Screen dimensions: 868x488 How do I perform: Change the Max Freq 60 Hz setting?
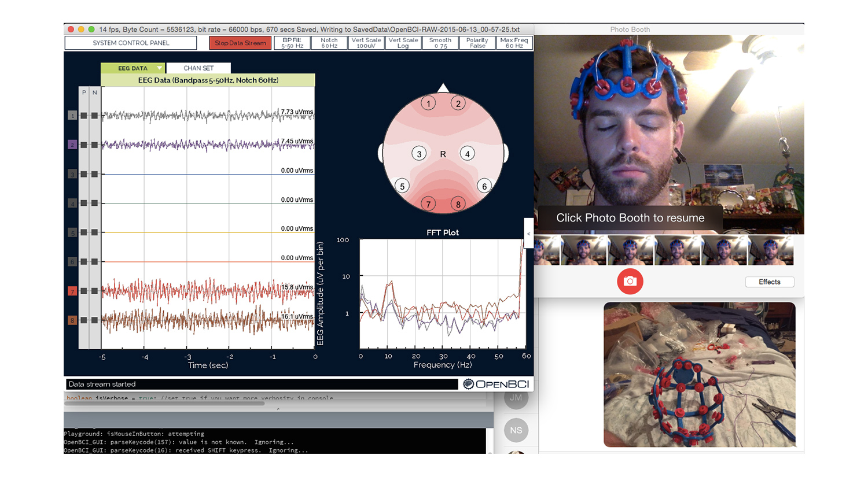click(514, 43)
